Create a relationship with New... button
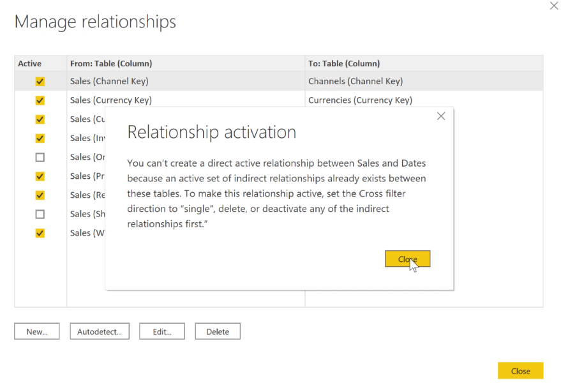Image resolution: width=561 pixels, height=392 pixels. pos(37,331)
